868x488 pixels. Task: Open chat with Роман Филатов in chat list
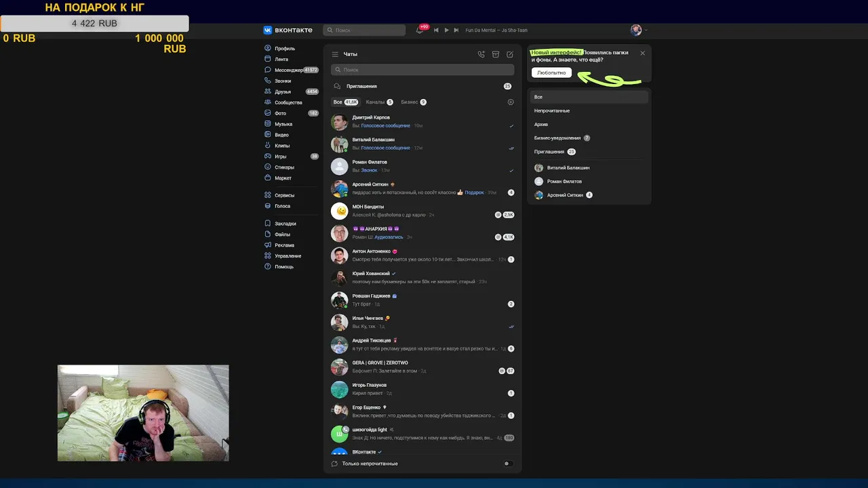tap(422, 167)
